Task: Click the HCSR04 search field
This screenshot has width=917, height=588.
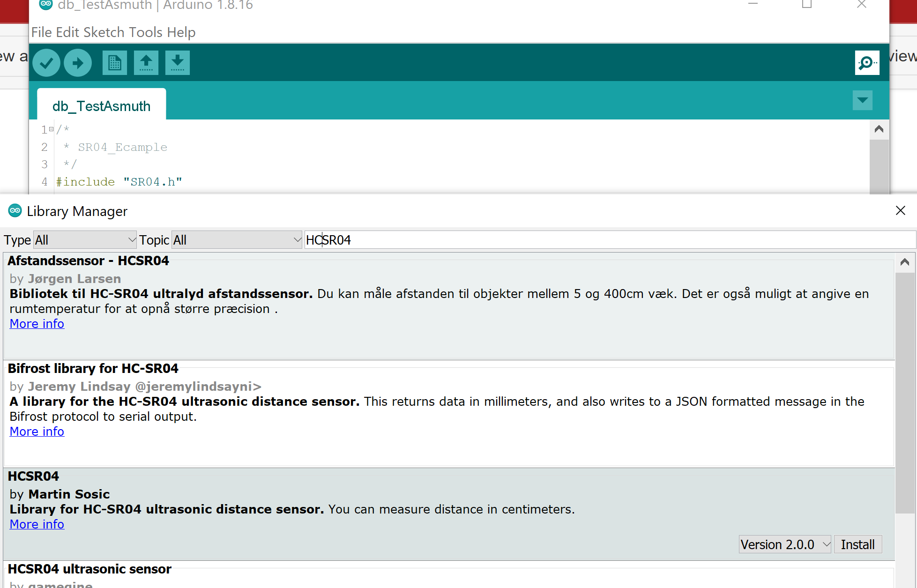Action: pos(610,240)
